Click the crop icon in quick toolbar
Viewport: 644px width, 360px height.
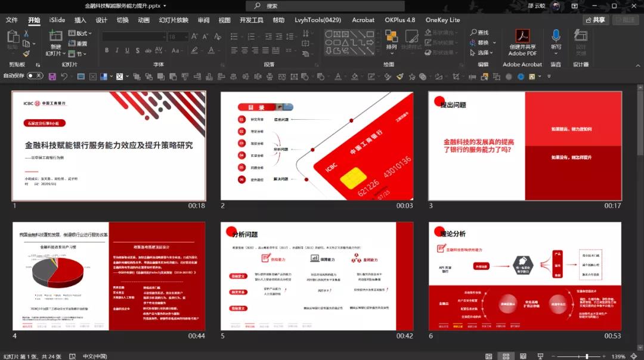pyautogui.click(x=456, y=76)
